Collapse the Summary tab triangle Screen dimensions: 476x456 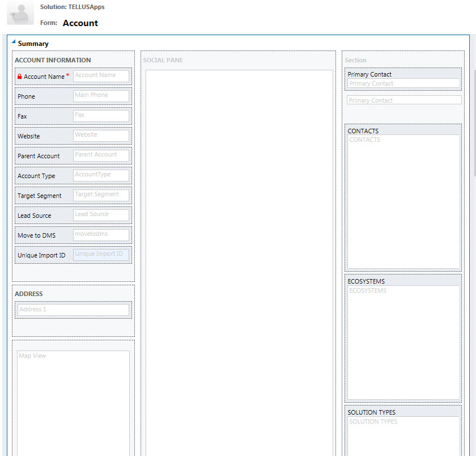14,43
